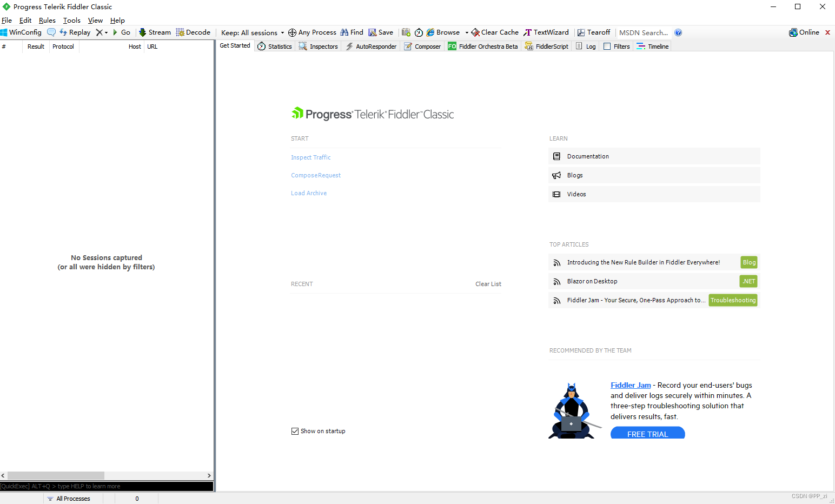Click the green Troubleshooting tag
Image resolution: width=835 pixels, height=504 pixels.
[x=733, y=300]
